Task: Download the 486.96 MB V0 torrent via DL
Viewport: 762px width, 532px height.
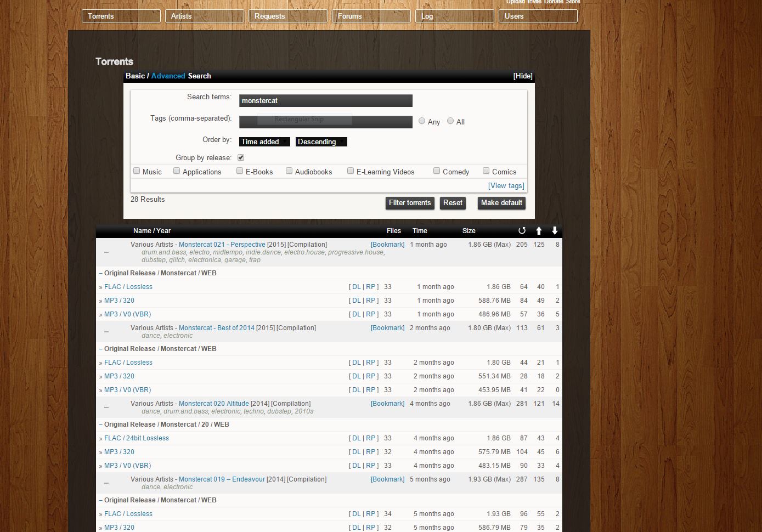Action: tap(357, 314)
